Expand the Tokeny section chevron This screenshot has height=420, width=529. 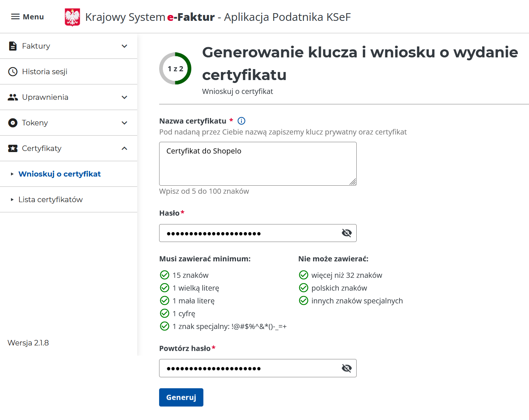pos(124,123)
